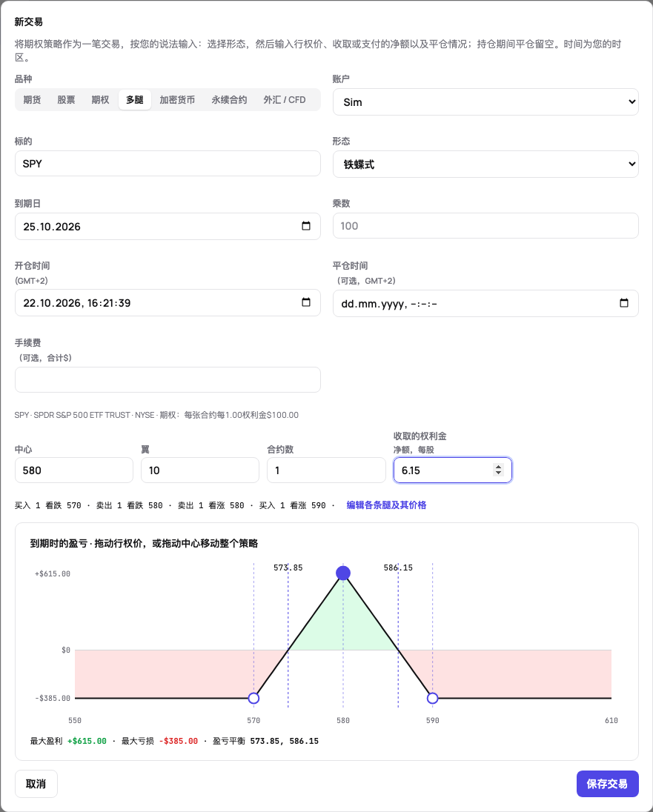The image size is (653, 812).
Task: Open the expiry date calendar picker icon
Action: coord(306,226)
